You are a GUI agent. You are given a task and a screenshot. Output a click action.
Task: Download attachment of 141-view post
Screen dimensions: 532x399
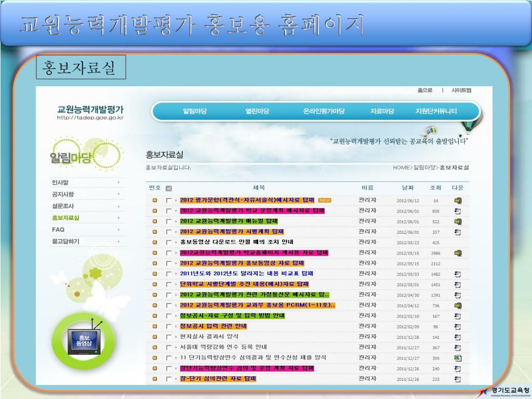pyautogui.click(x=458, y=337)
